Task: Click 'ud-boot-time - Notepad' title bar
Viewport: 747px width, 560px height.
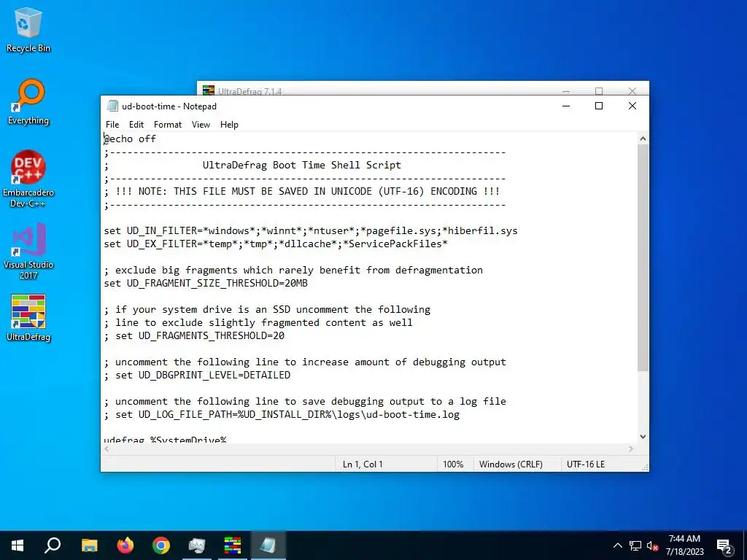Action: [x=169, y=106]
